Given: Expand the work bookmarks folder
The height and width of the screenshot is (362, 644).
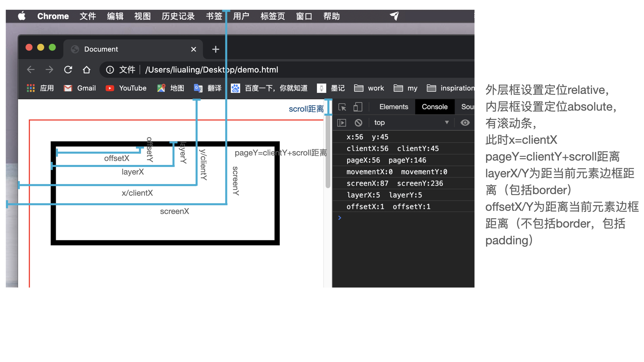Looking at the screenshot, I should coord(369,88).
